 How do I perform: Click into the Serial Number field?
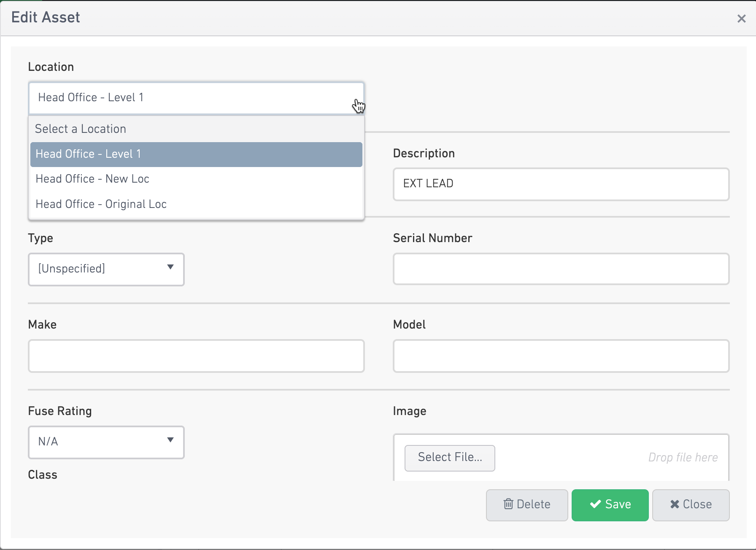pyautogui.click(x=561, y=269)
